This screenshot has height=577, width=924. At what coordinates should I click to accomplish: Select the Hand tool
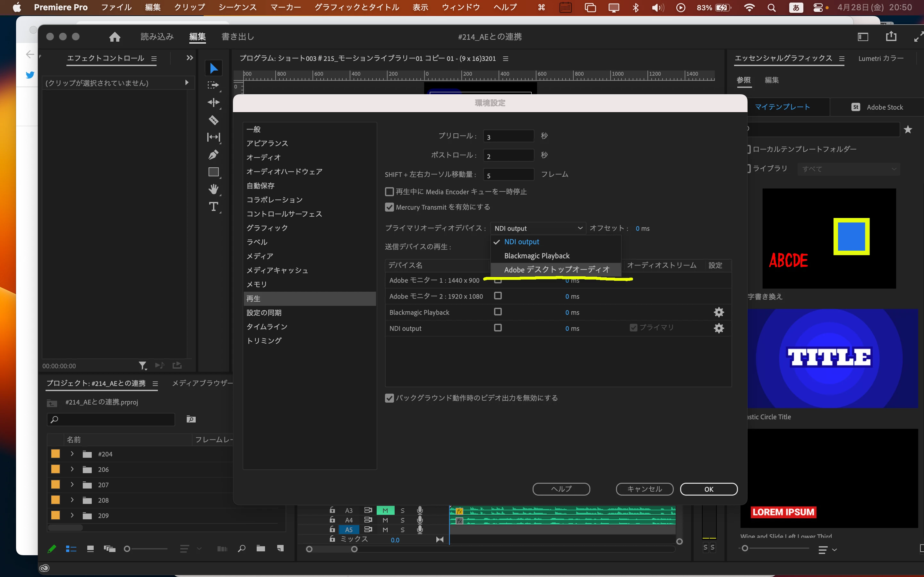(x=213, y=189)
